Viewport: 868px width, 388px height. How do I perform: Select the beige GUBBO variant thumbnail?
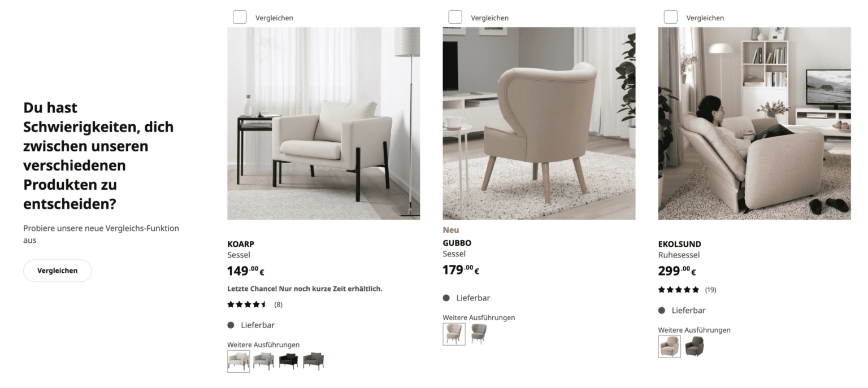point(454,334)
